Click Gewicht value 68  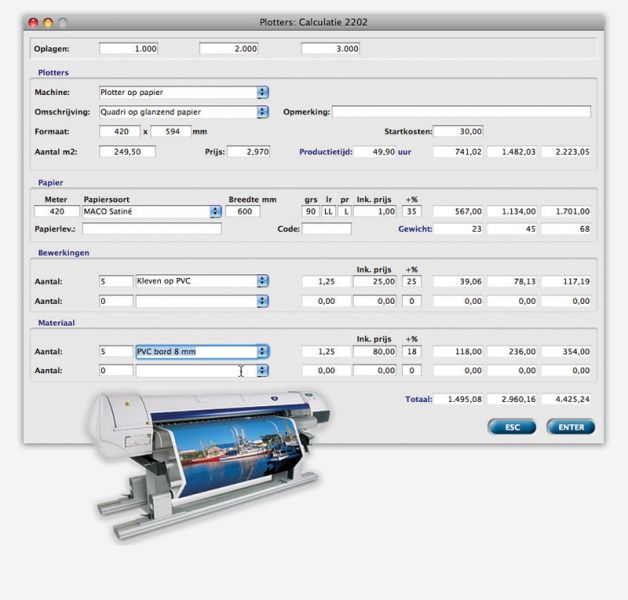[x=566, y=229]
